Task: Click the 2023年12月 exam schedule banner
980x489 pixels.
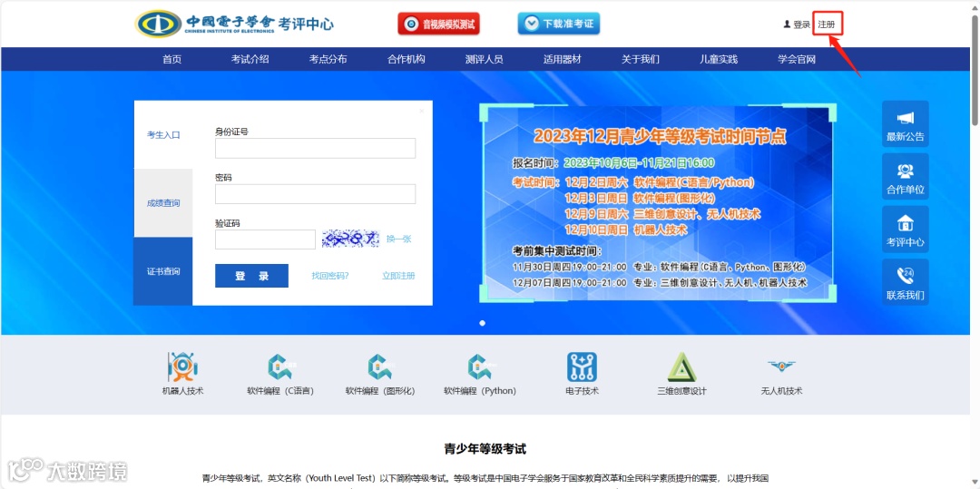Action: point(658,203)
